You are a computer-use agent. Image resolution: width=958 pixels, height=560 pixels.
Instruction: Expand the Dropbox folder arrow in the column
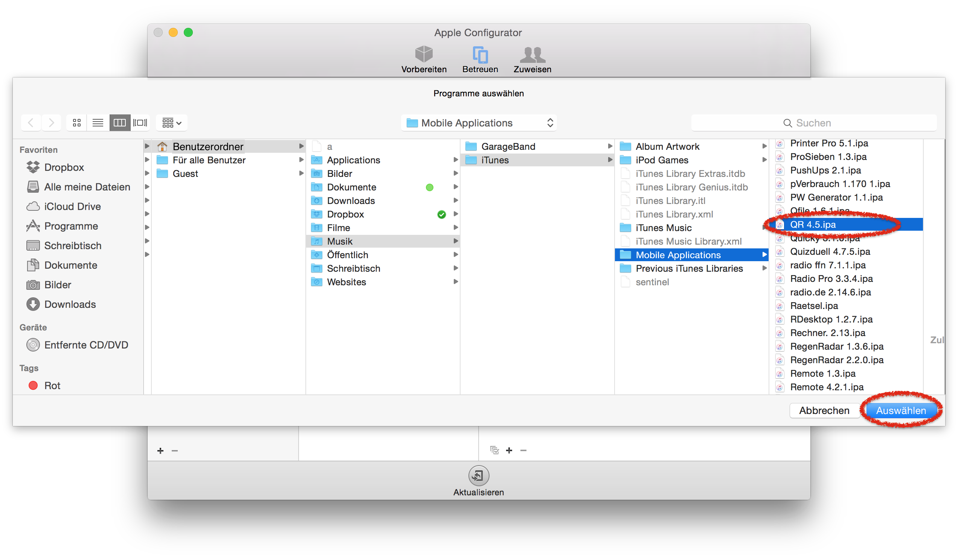455,214
